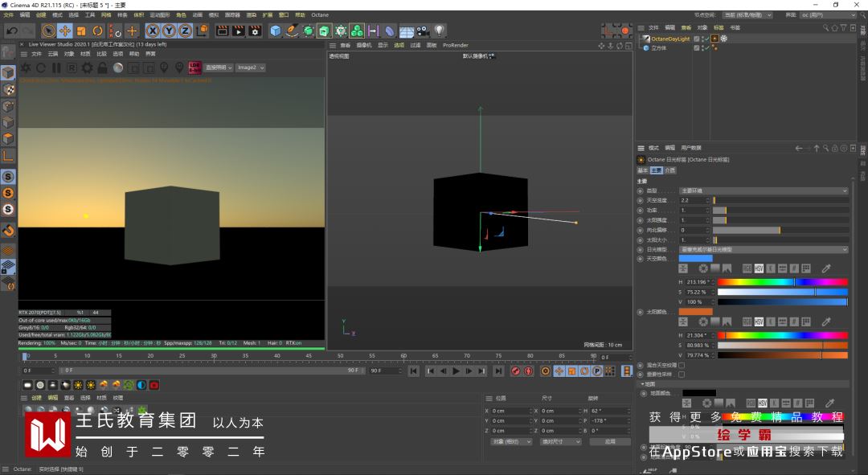Image resolution: width=868 pixels, height=475 pixels.
Task: Pause rendering in Live Viewer
Action: [55, 68]
